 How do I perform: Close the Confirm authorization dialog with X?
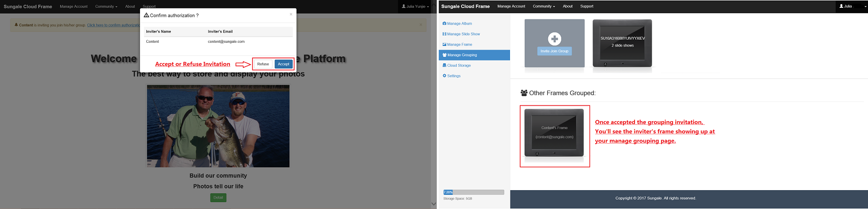[291, 14]
